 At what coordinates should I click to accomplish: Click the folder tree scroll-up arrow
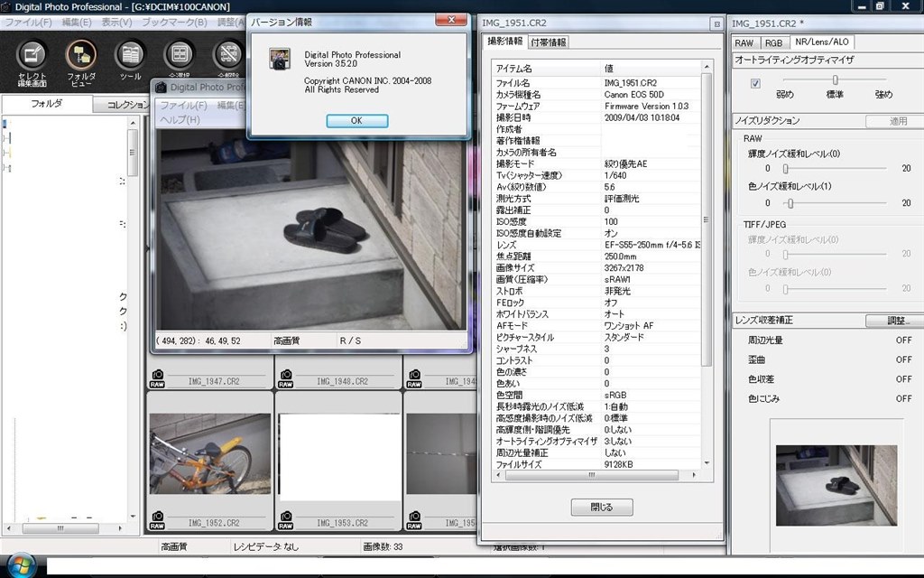click(x=133, y=123)
